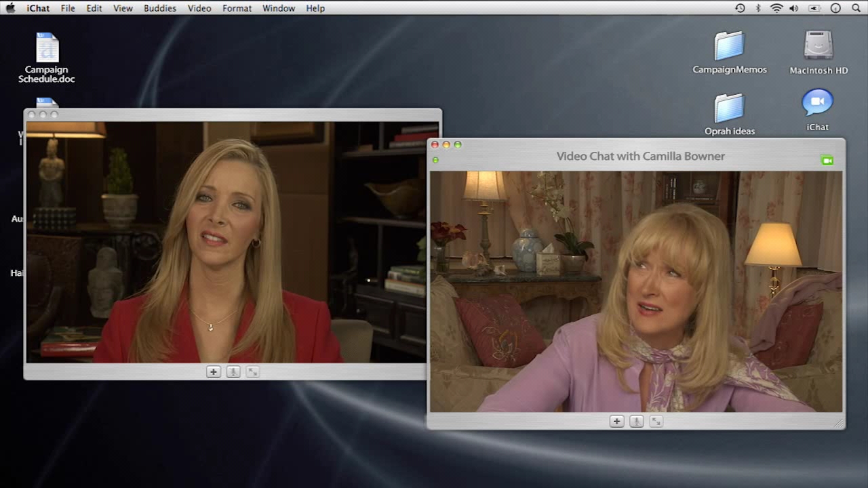Viewport: 868px width, 488px height.
Task: Click the green availability dot in Camilla's window
Action: [x=435, y=161]
